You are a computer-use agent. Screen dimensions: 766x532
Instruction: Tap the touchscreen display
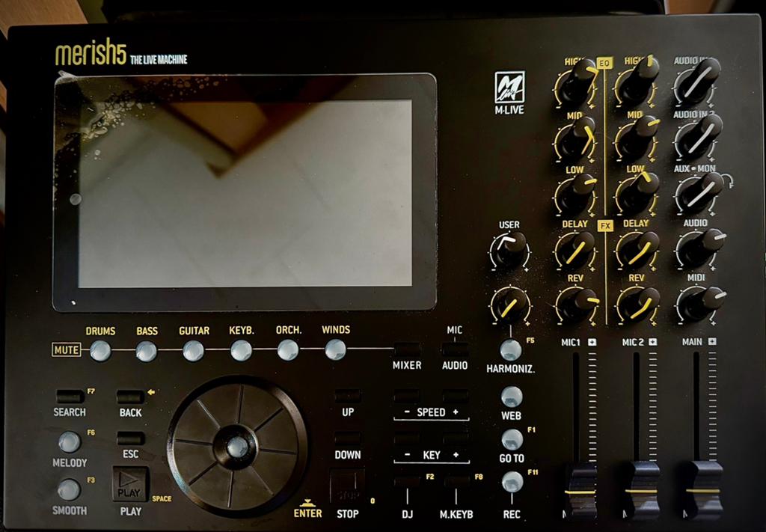pos(245,192)
